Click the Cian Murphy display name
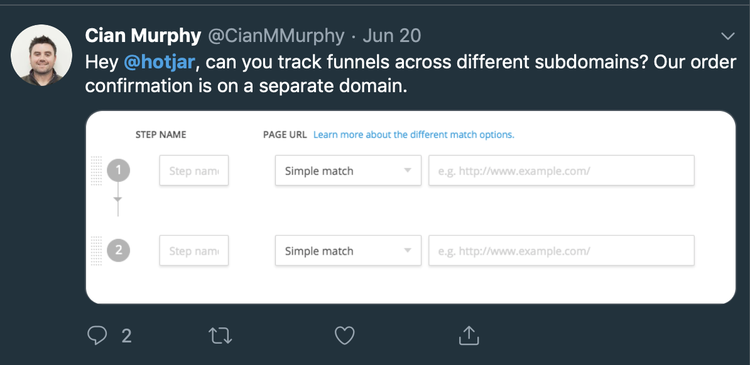Screen dimensions: 750x365 pyautogui.click(x=143, y=36)
